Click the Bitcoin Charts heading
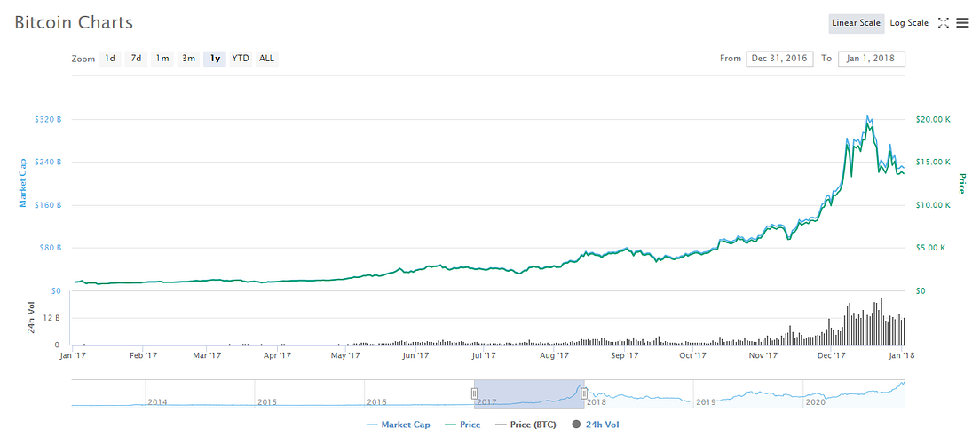980x437 pixels. [73, 23]
